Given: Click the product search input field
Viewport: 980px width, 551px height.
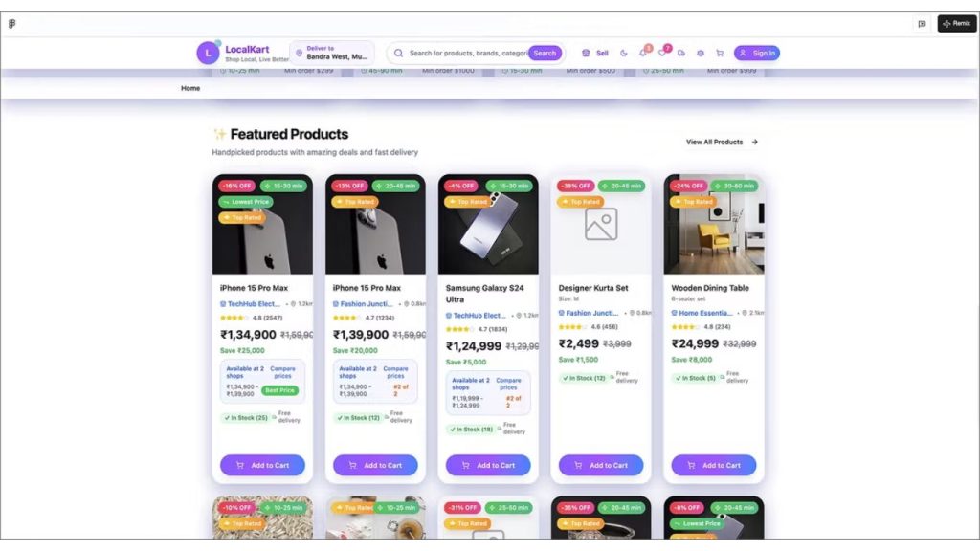Looking at the screenshot, I should click(467, 54).
